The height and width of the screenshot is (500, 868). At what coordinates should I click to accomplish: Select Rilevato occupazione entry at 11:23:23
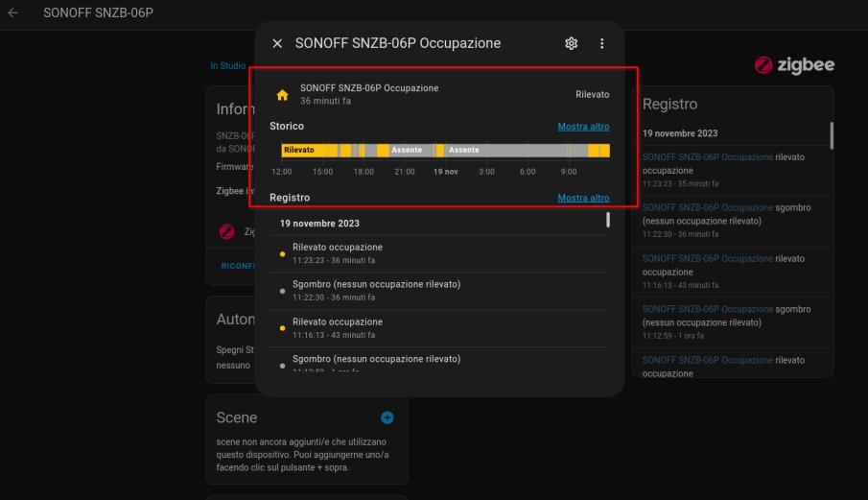tap(437, 253)
